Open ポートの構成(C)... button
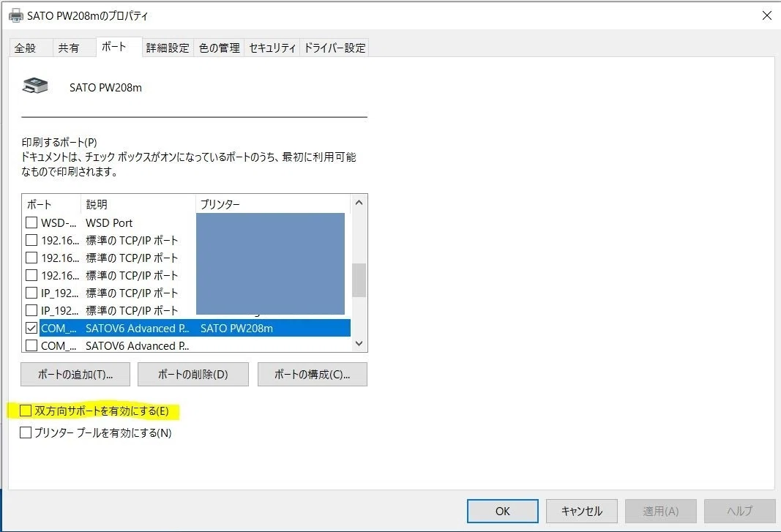781x532 pixels. tap(313, 374)
